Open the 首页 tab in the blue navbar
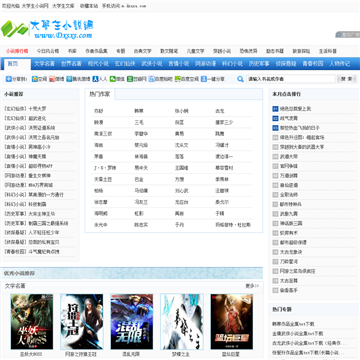This screenshot has height=360, width=360. point(13,64)
